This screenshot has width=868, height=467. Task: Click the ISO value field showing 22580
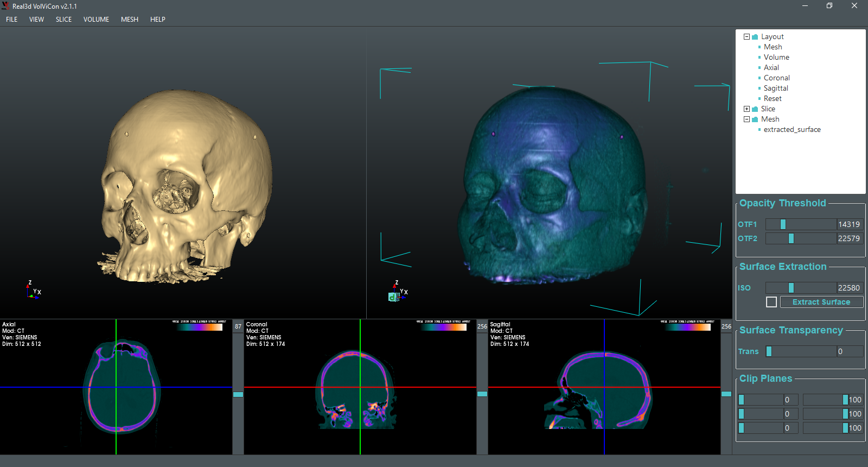pyautogui.click(x=848, y=288)
